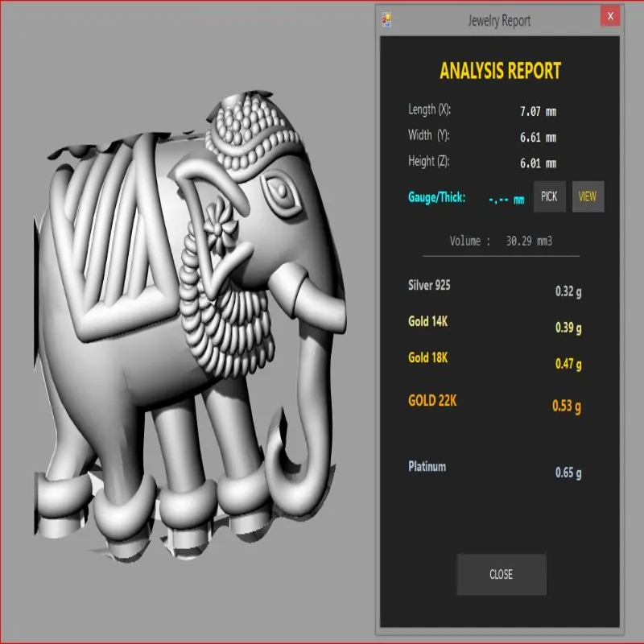
Task: Click the CLOSE button in Analysis Report
Action: 502,574
